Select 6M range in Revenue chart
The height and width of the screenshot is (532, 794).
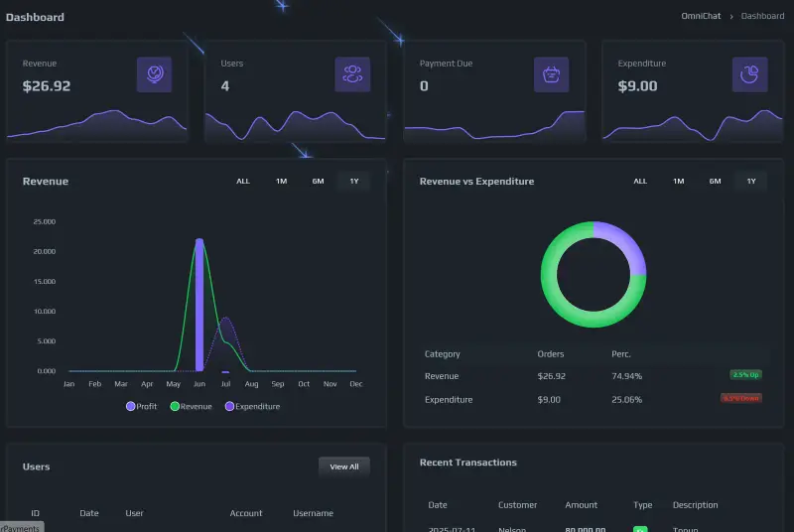click(x=318, y=182)
